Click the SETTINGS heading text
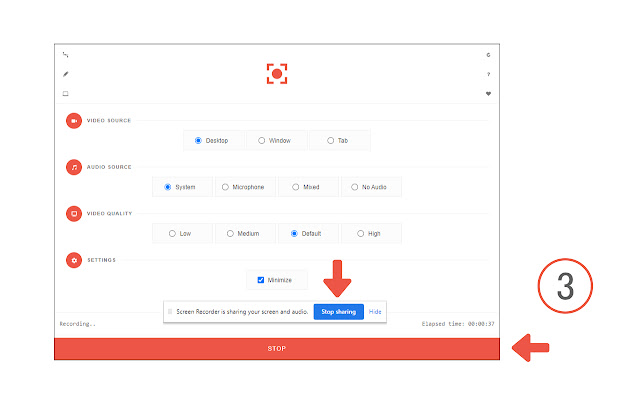640x400 pixels. click(x=101, y=260)
